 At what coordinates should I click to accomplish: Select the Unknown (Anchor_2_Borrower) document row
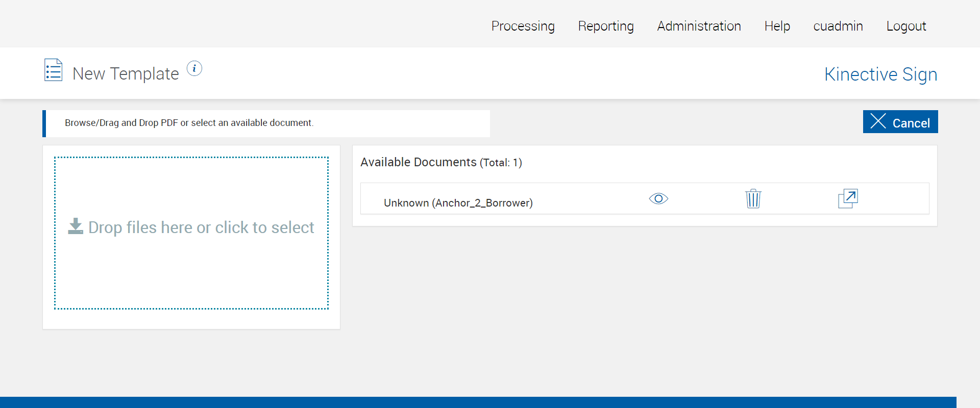[x=458, y=203]
